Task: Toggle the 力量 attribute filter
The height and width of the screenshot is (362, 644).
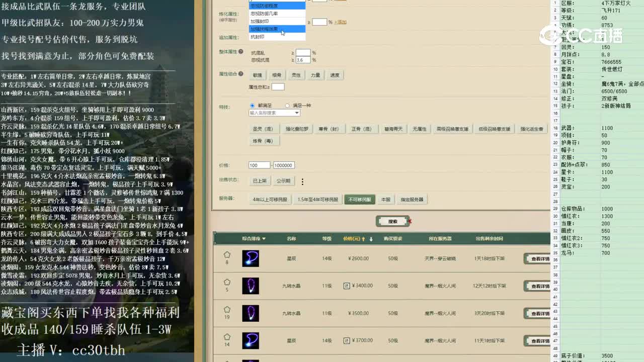Action: click(x=315, y=75)
